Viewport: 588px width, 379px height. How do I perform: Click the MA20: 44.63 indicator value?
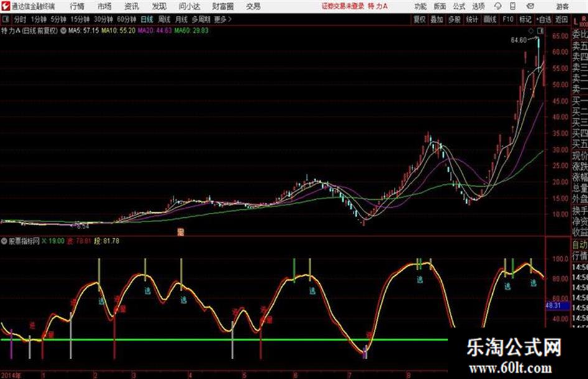pyautogui.click(x=154, y=30)
